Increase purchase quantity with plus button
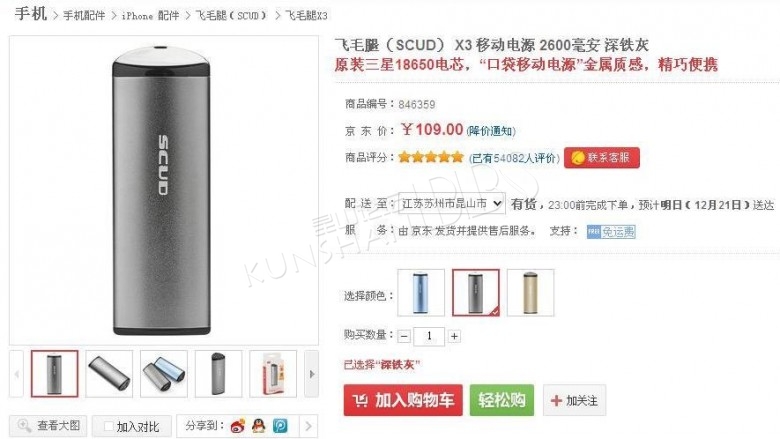 click(x=454, y=337)
